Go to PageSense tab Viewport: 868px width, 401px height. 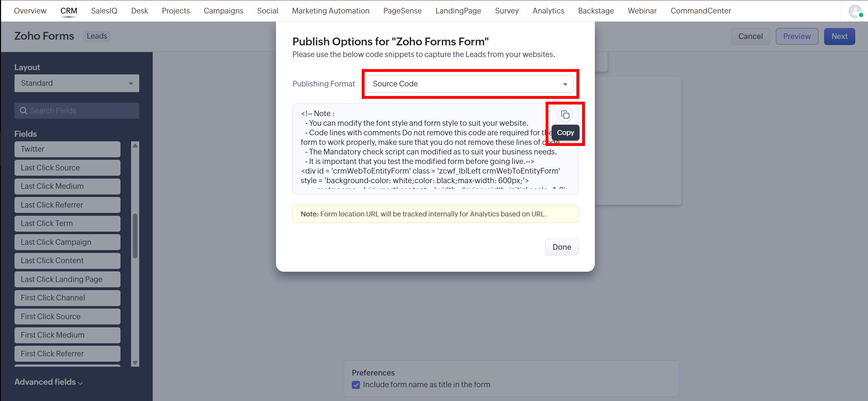[402, 11]
